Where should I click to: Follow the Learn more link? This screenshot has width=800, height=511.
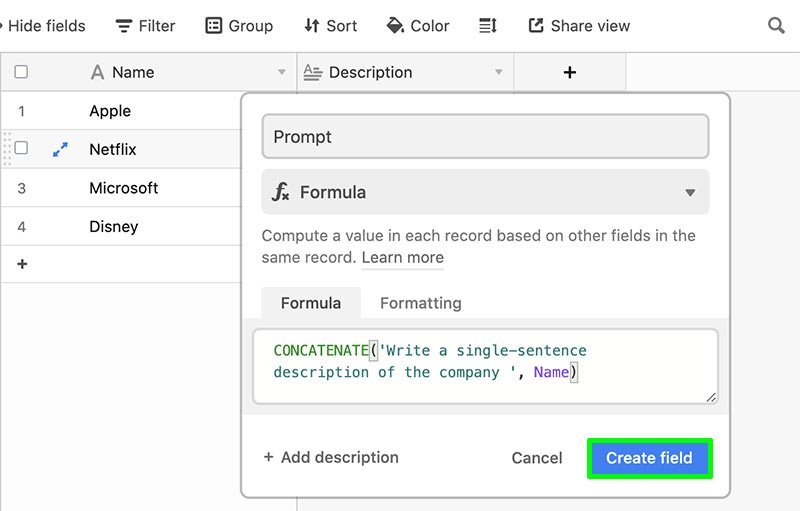point(403,258)
